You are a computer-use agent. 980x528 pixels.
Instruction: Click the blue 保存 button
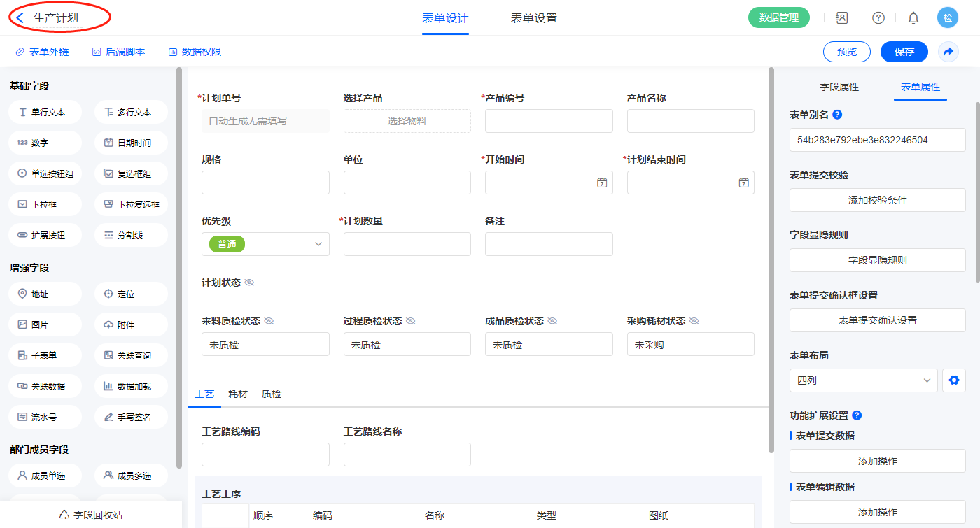pyautogui.click(x=904, y=52)
